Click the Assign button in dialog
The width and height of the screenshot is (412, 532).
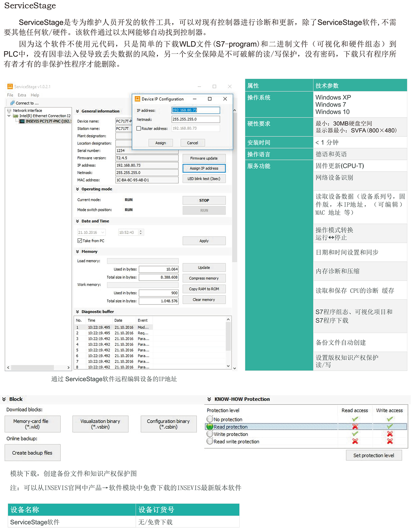[x=160, y=143]
